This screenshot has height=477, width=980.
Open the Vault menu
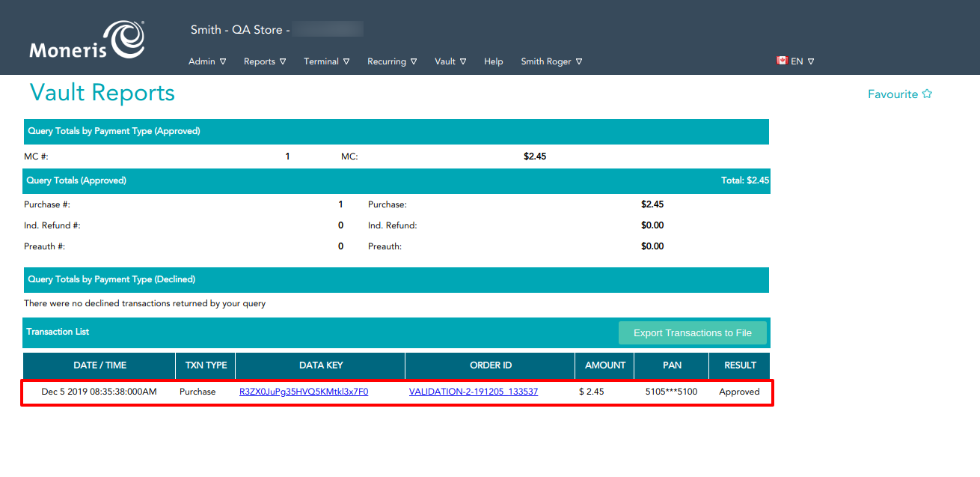tap(450, 61)
